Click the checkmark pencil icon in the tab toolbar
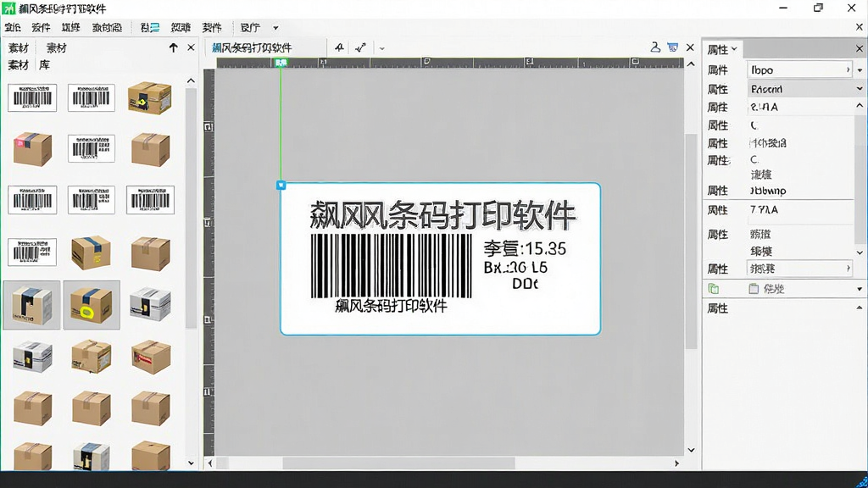The width and height of the screenshot is (868, 488). click(x=360, y=47)
